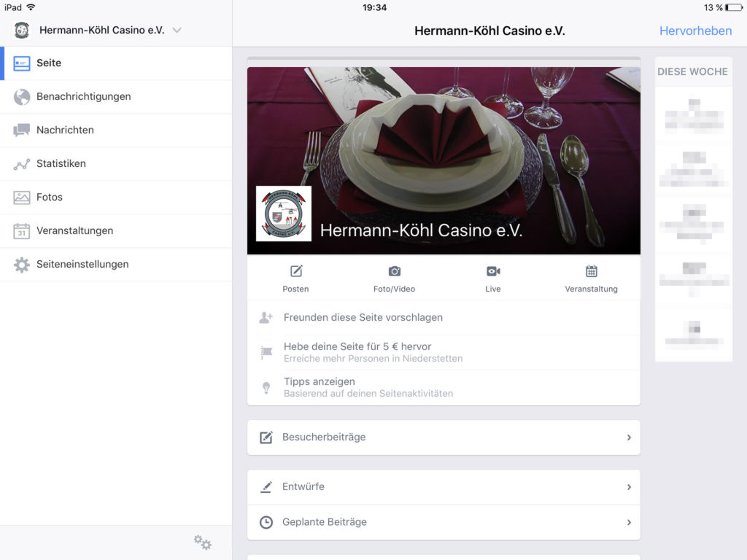
Task: Open the Entwürfe row chevron
Action: [x=629, y=486]
